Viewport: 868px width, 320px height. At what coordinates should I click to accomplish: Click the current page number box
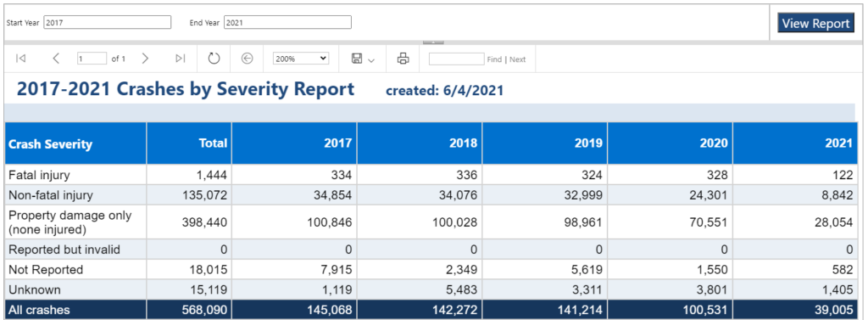pyautogui.click(x=92, y=59)
